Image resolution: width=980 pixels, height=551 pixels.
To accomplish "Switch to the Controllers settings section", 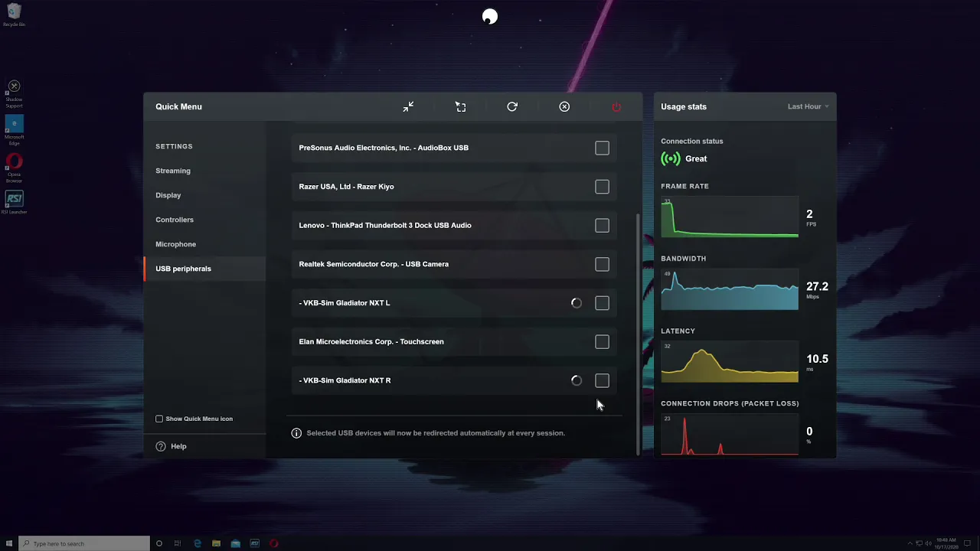I will click(175, 220).
